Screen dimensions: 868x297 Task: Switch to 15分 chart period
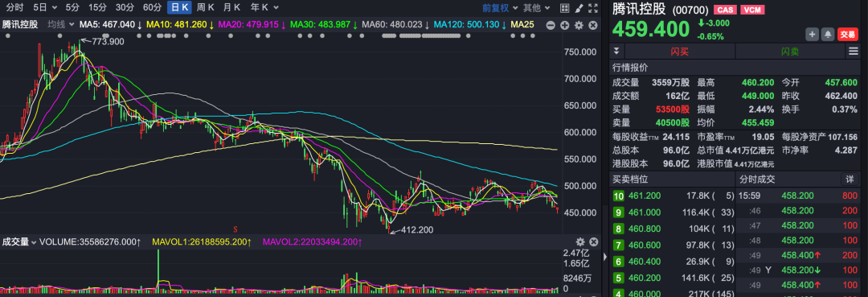point(97,8)
